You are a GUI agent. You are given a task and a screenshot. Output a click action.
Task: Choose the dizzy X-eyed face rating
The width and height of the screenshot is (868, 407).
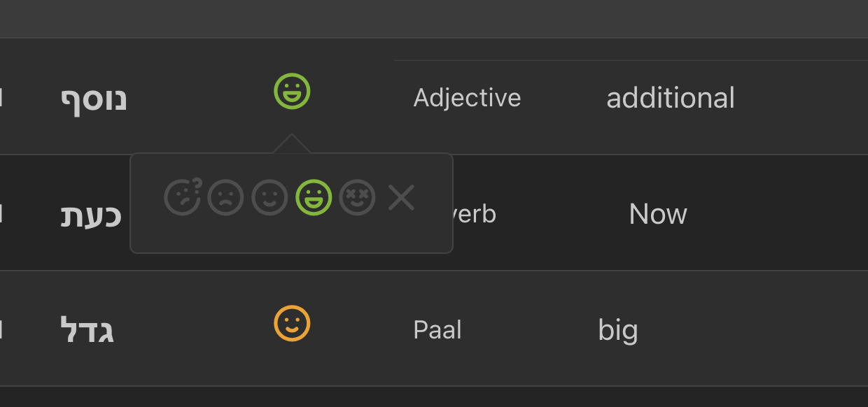click(x=357, y=198)
